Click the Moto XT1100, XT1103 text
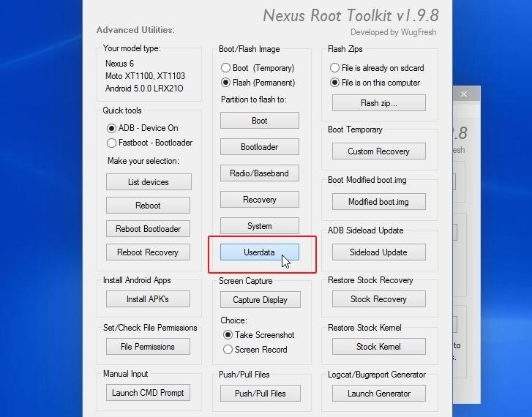Screen dimensions: 532x417 click(145, 76)
